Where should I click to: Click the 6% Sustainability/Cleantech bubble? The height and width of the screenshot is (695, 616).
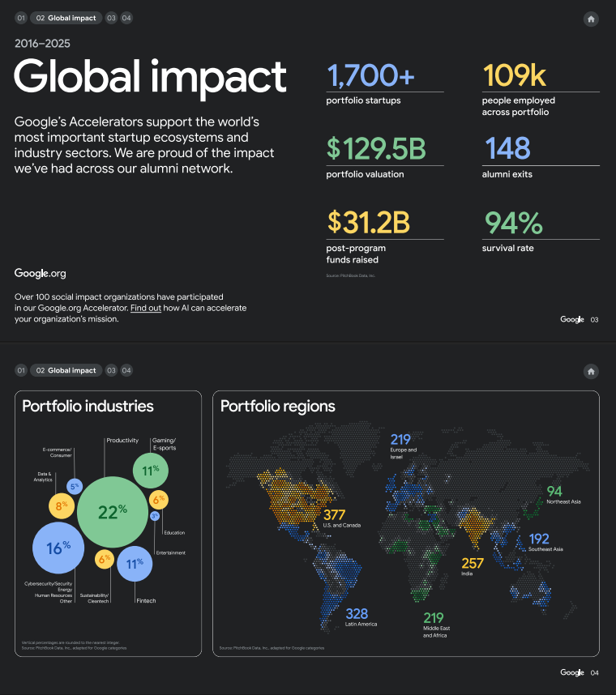(x=105, y=560)
